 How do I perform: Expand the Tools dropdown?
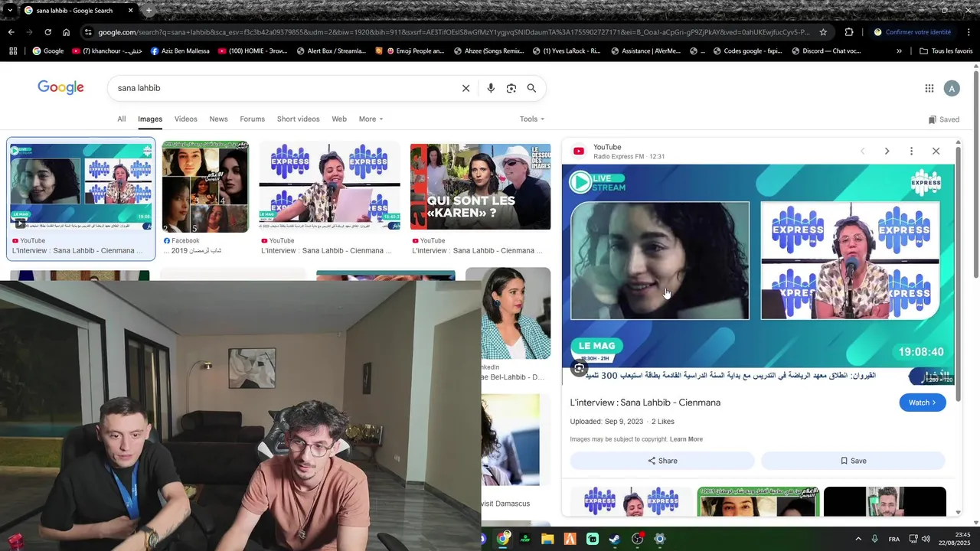pyautogui.click(x=532, y=119)
